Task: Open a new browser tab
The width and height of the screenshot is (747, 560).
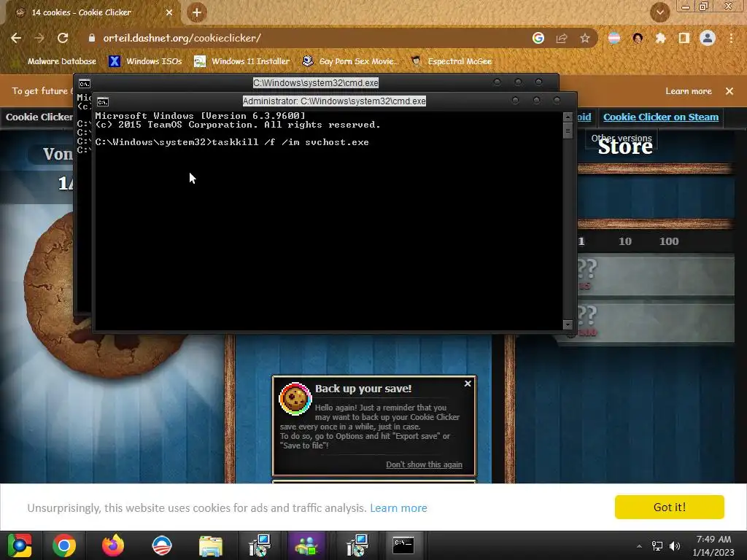Action: coord(197,12)
